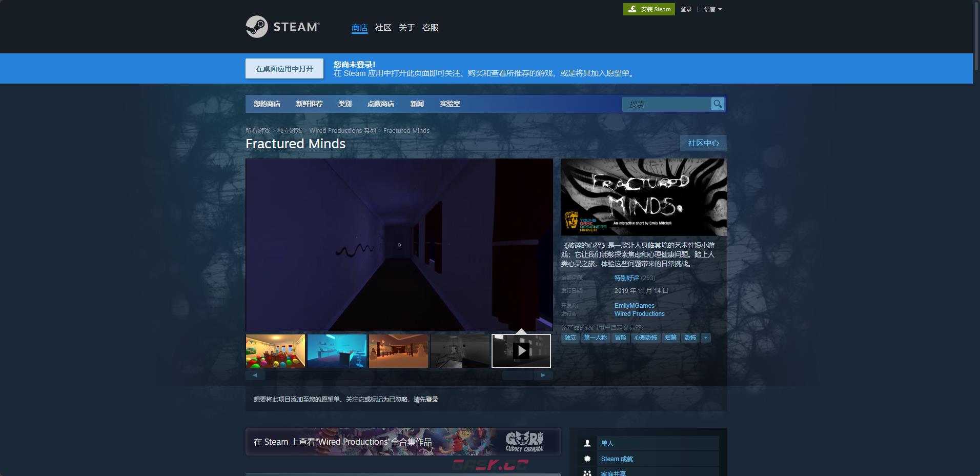The height and width of the screenshot is (476, 980).
Task: Click left arrow of thumbnail strip
Action: point(255,375)
